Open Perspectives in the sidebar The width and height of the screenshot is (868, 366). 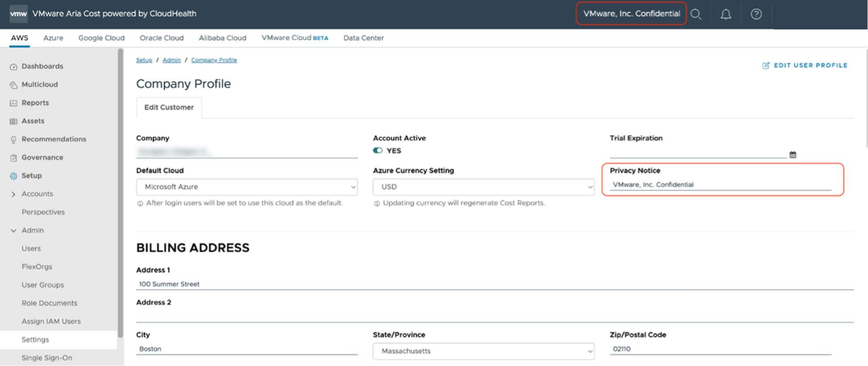(43, 212)
